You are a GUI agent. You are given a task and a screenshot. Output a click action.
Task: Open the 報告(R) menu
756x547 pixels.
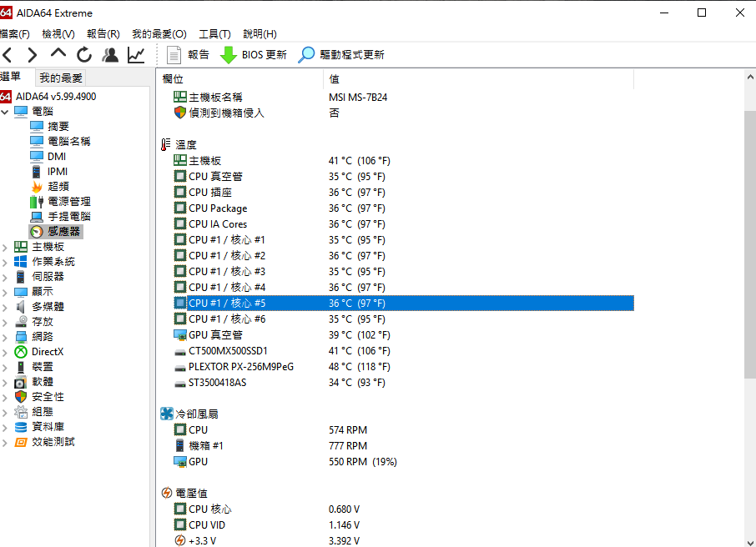click(103, 33)
